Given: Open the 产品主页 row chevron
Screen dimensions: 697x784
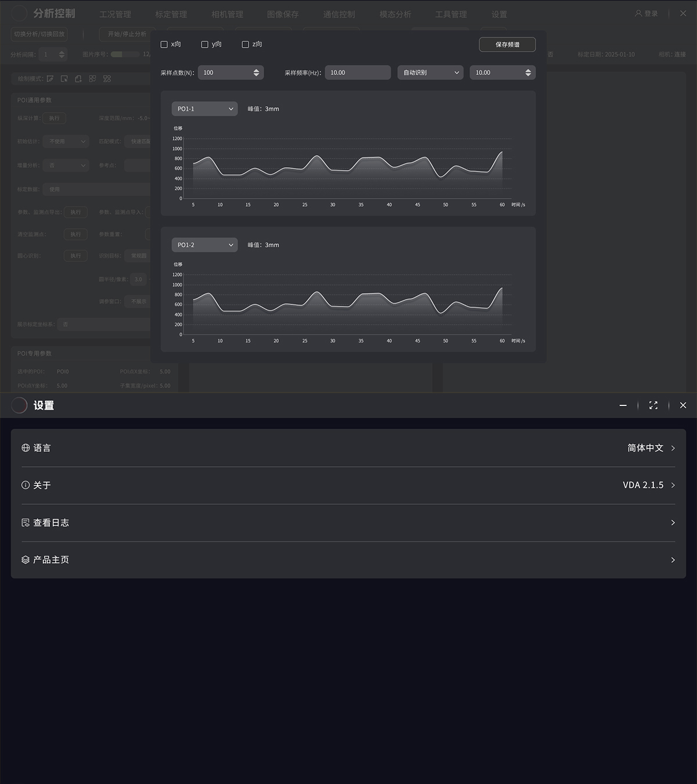Looking at the screenshot, I should [x=673, y=560].
